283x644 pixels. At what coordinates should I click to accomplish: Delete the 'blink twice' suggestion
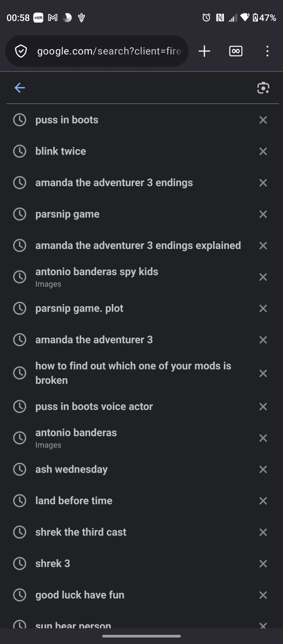tap(263, 151)
